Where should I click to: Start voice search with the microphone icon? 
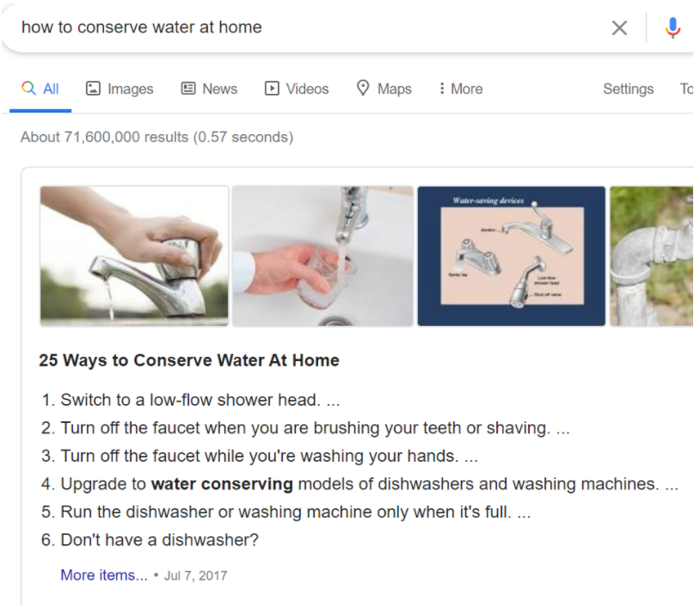point(672,28)
